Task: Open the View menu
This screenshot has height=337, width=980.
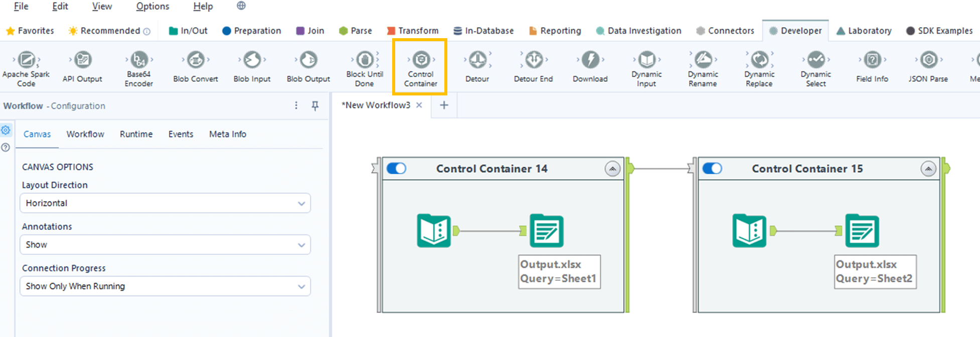Action: point(102,6)
